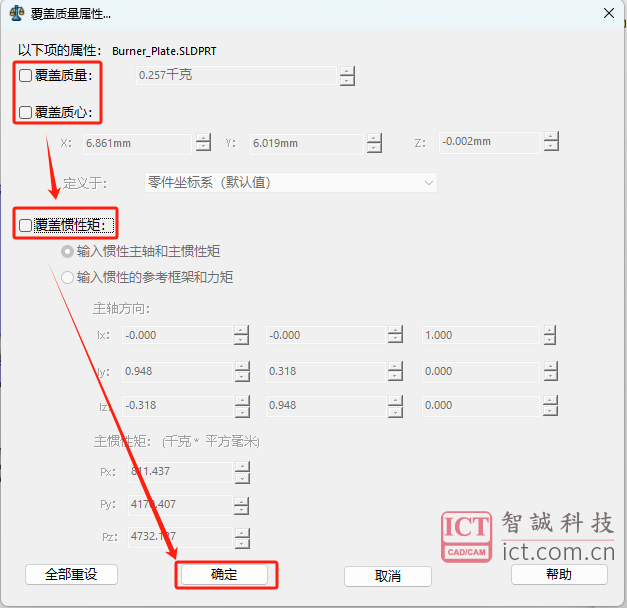This screenshot has width=627, height=608.
Task: Click the 主轴方向 label
Action: (121, 309)
